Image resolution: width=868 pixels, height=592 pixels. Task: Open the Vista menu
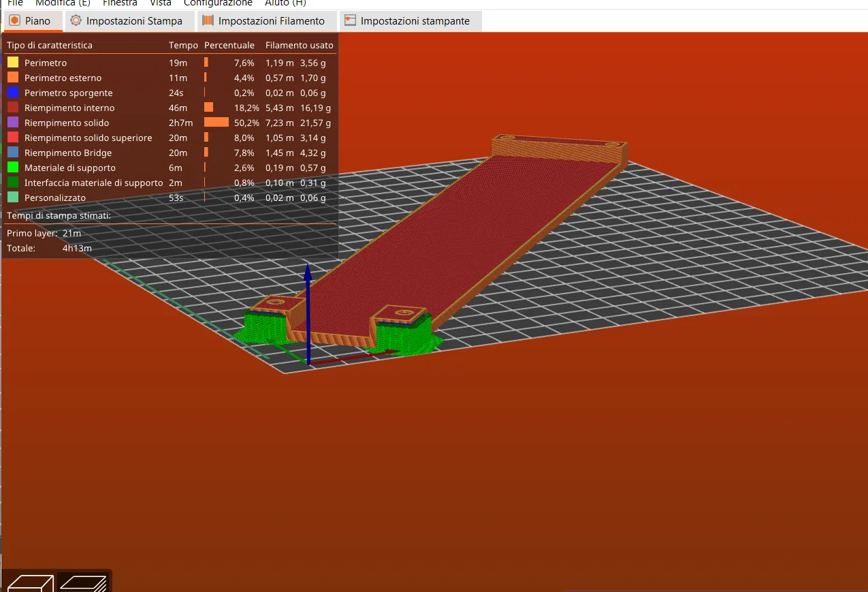coord(161,3)
